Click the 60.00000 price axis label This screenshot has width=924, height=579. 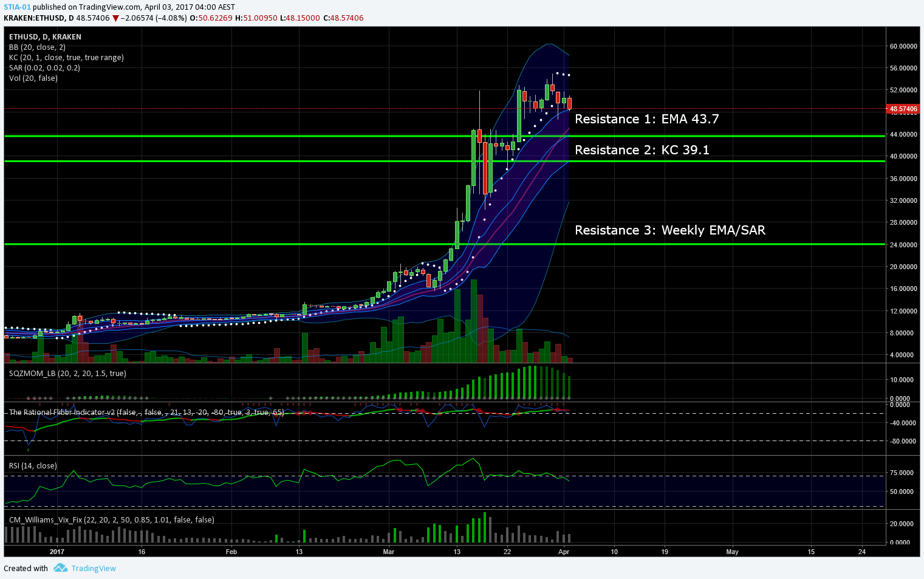point(903,46)
